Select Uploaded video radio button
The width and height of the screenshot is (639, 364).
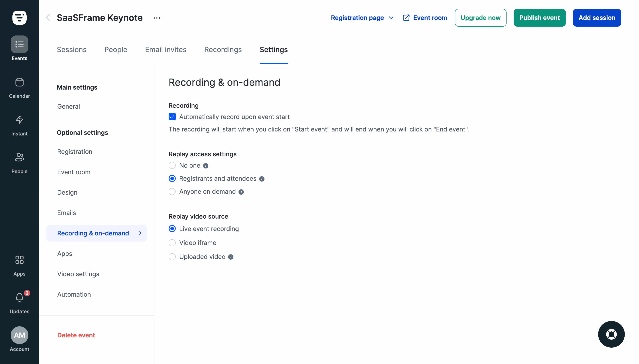[x=172, y=256]
